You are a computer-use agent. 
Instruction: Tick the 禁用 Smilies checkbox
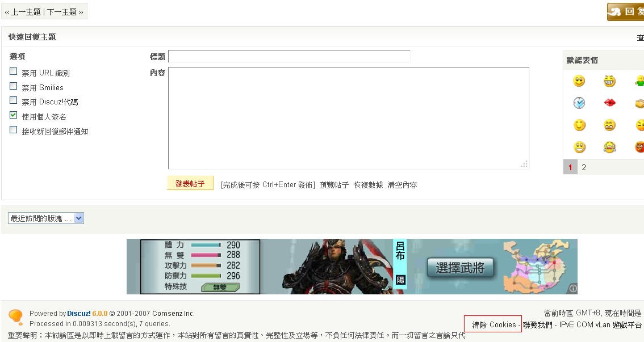(x=13, y=86)
